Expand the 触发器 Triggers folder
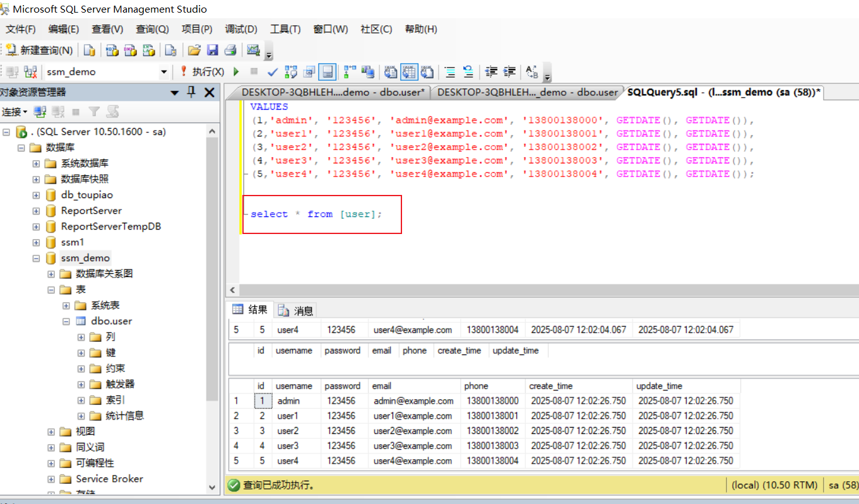The image size is (859, 504). point(81,384)
